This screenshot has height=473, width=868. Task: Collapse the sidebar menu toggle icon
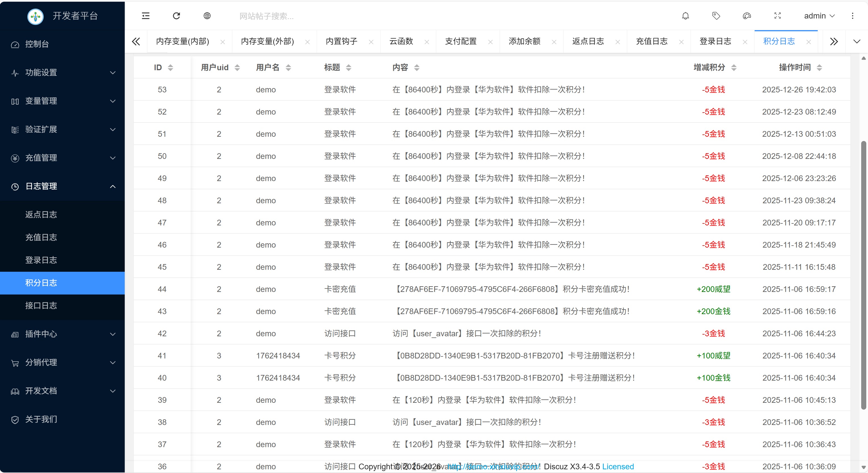(145, 16)
